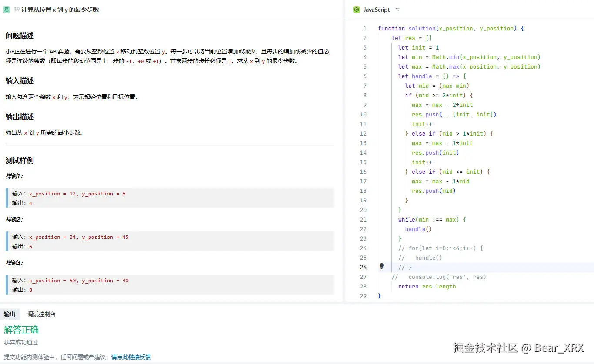594x364 pixels.
Task: Select the 输出 tab
Action: [10, 314]
